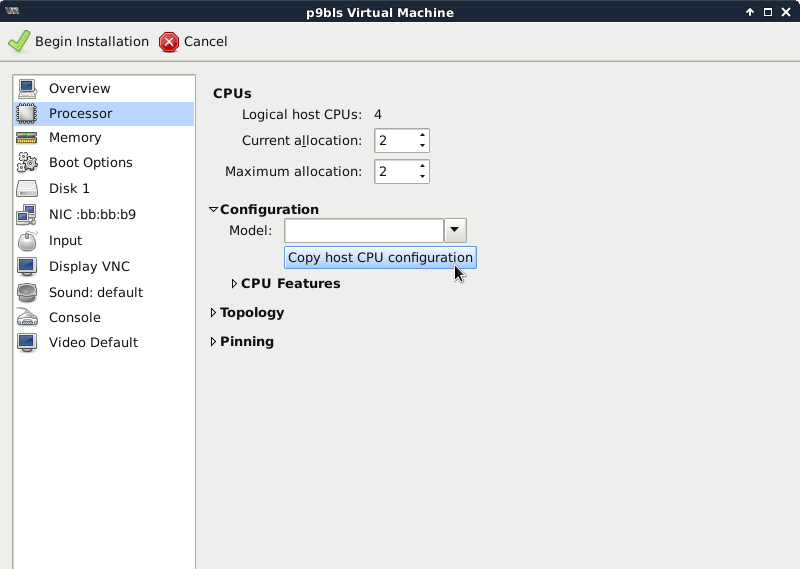Viewport: 800px width, 569px height.
Task: Click the Boot Options gears icon
Action: coord(27,163)
